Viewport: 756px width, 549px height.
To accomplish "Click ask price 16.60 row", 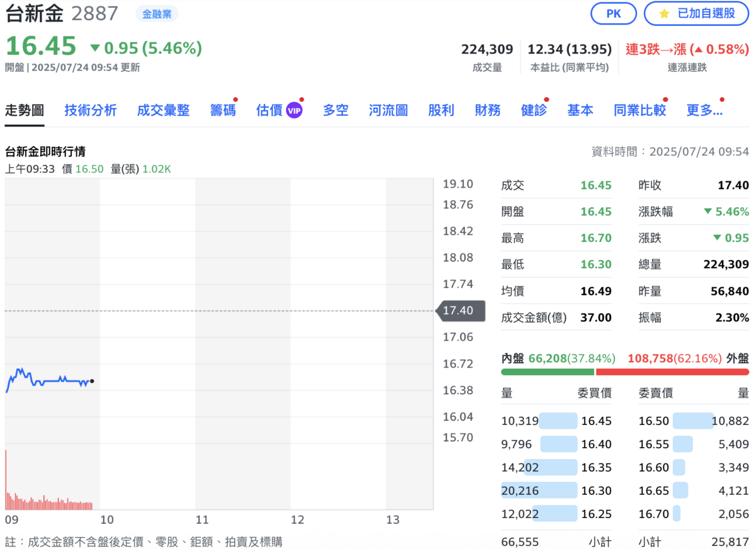I will tap(694, 467).
